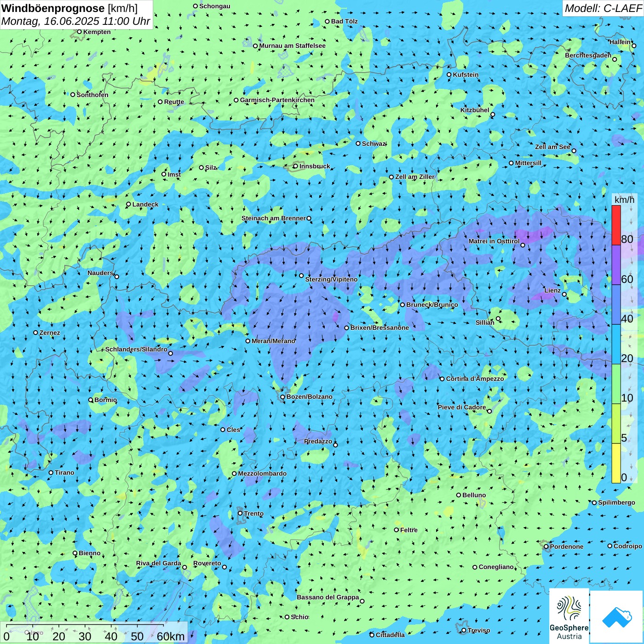Click the 'Schlanders/Silandro' label

(x=137, y=349)
